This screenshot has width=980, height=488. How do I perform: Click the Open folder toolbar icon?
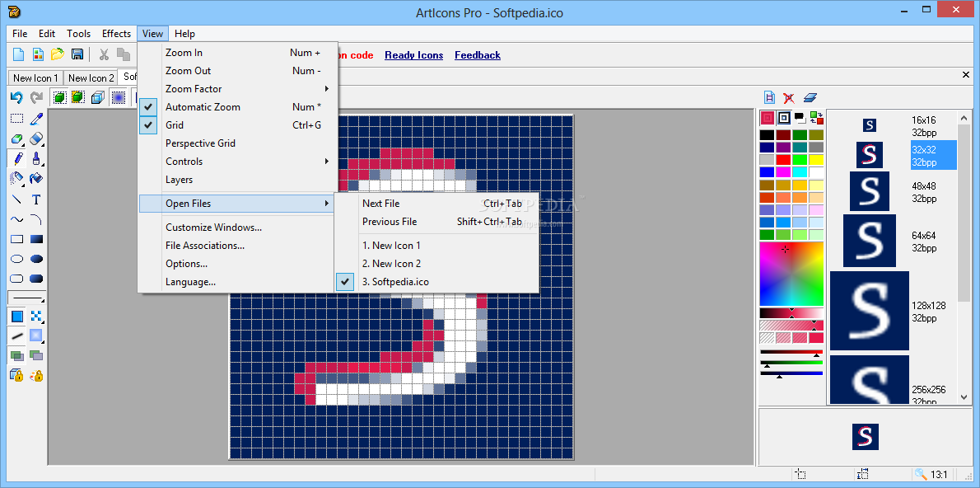[x=58, y=54]
